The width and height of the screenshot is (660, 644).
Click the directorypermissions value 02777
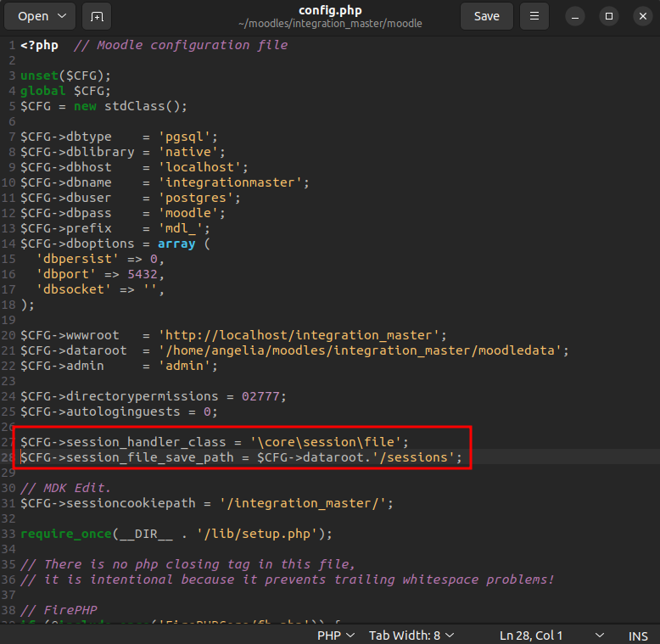click(260, 396)
